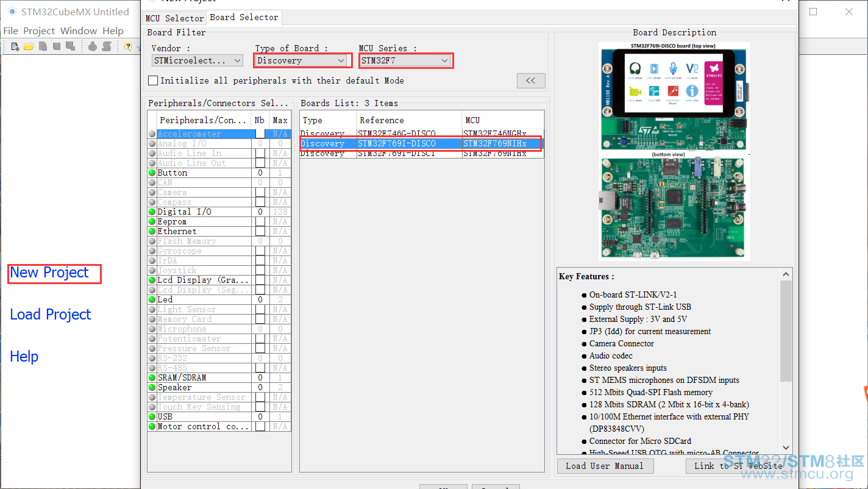Click the USB row Nb value field
This screenshot has width=868, height=489.
click(x=260, y=417)
